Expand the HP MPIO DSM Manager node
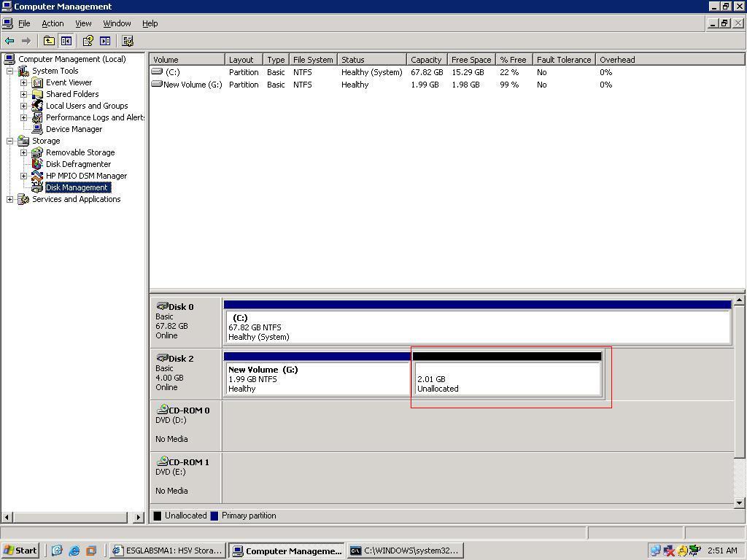 click(23, 176)
